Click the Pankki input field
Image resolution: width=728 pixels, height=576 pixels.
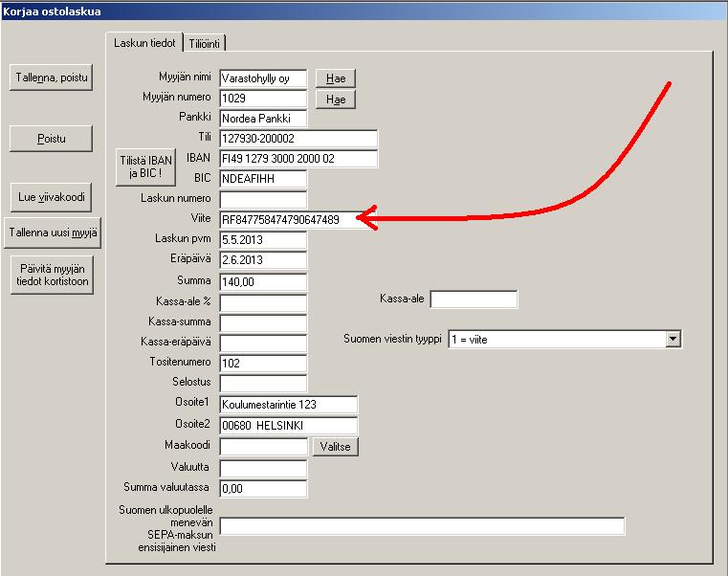pos(263,119)
